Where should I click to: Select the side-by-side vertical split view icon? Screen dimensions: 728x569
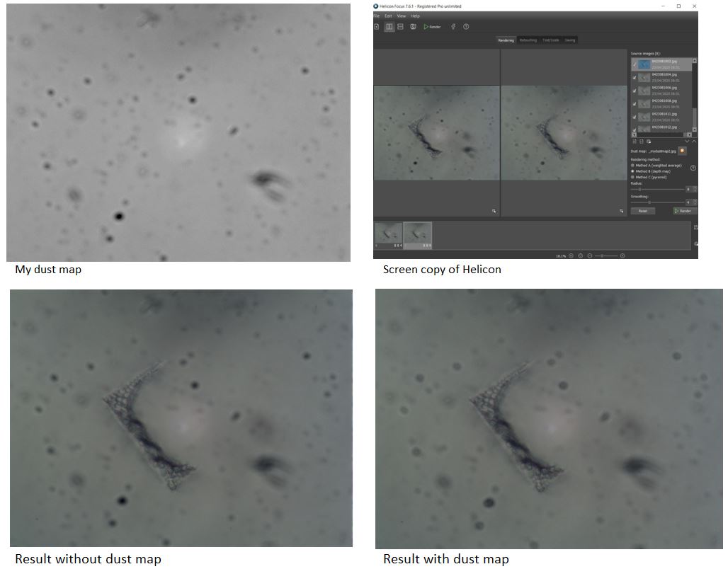click(389, 27)
